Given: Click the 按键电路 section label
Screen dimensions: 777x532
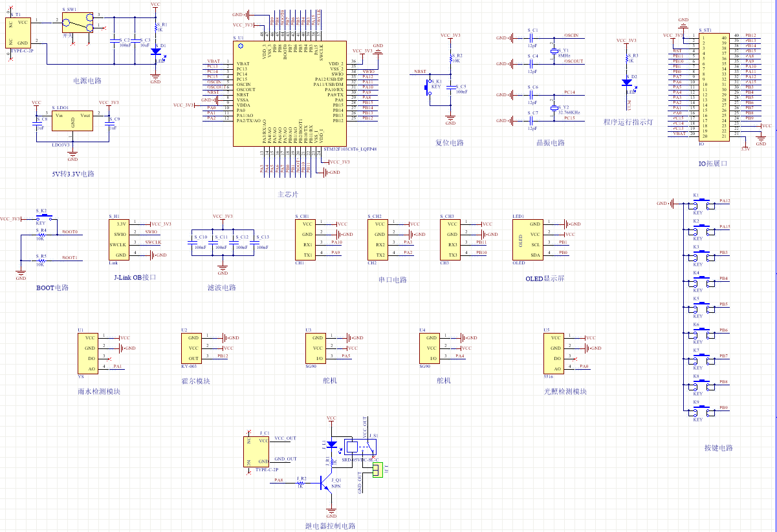Looking at the screenshot, I should tap(719, 448).
